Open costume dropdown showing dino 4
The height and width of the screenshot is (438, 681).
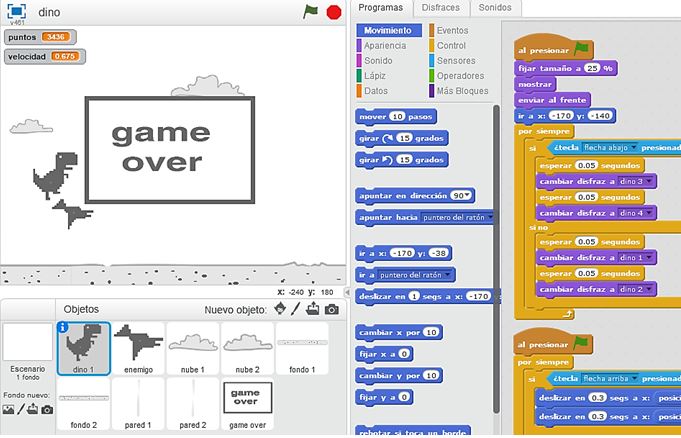[x=649, y=213]
